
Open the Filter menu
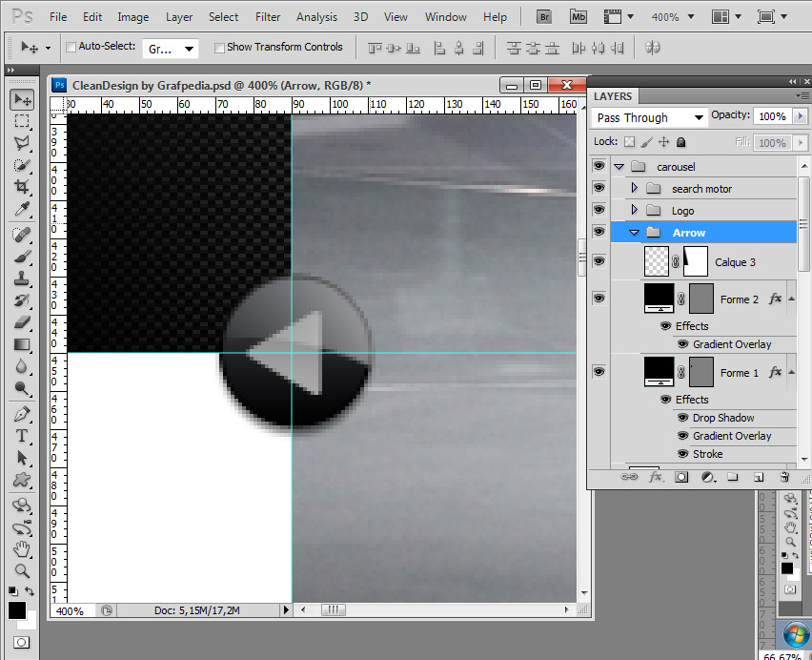pyautogui.click(x=268, y=17)
